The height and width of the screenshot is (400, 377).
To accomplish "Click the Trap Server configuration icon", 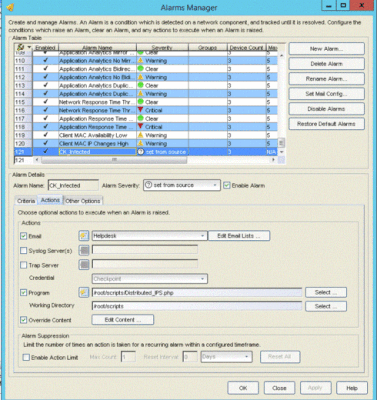I will click(84, 265).
